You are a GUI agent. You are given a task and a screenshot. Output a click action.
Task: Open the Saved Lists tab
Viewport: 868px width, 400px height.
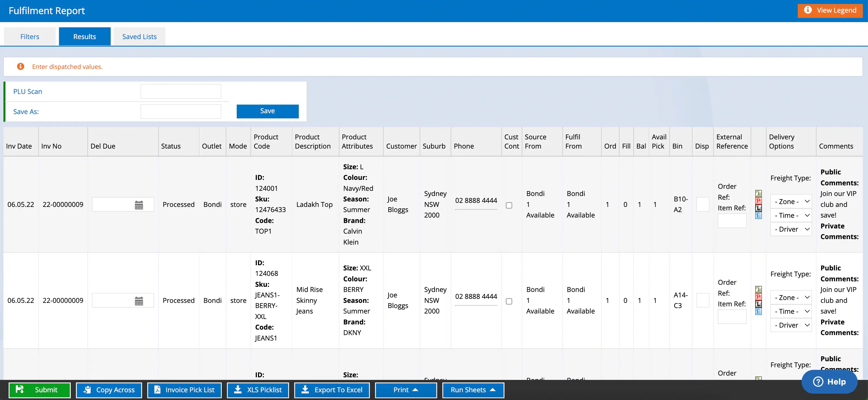tap(139, 36)
